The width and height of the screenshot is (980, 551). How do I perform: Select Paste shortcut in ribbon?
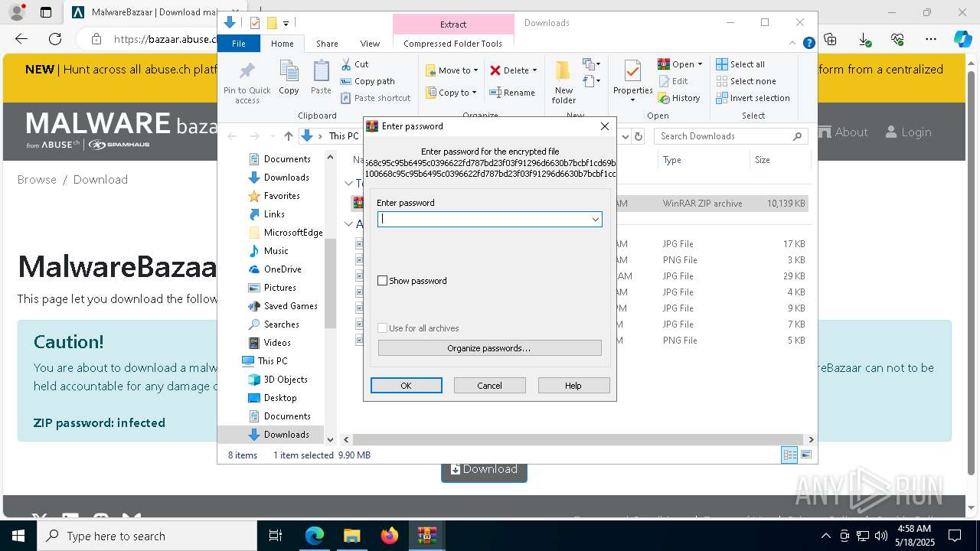[376, 98]
